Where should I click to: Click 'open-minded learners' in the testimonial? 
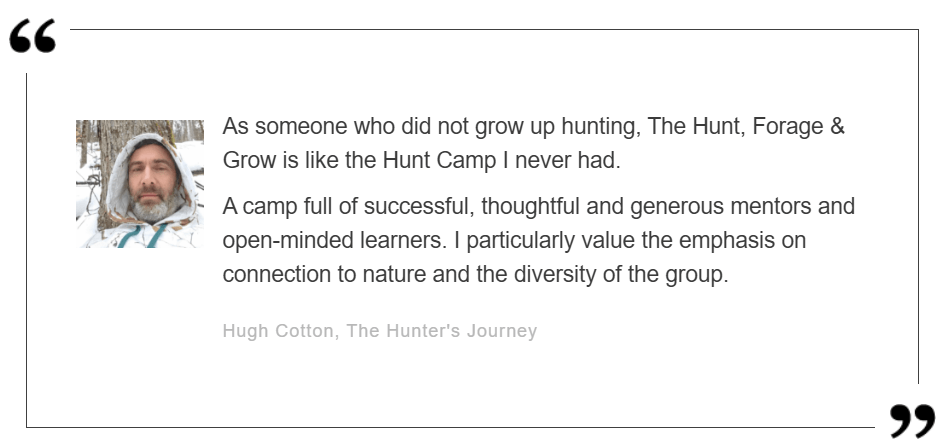[334, 241]
